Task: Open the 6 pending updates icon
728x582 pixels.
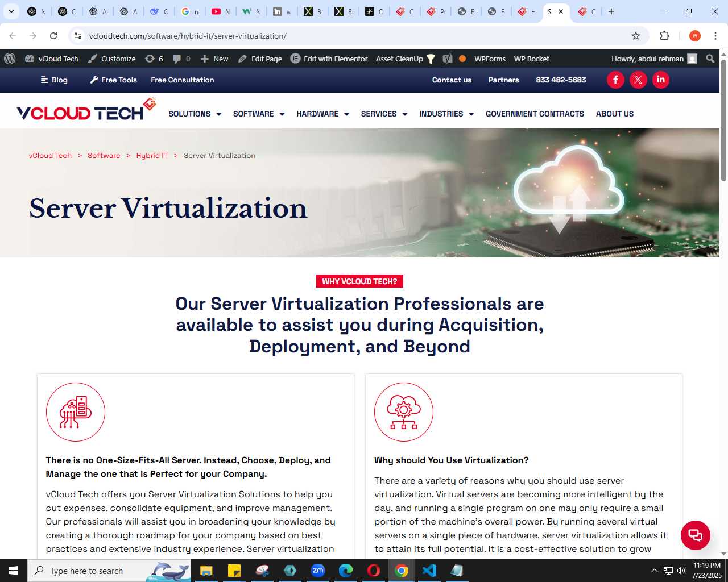Action: pos(154,59)
